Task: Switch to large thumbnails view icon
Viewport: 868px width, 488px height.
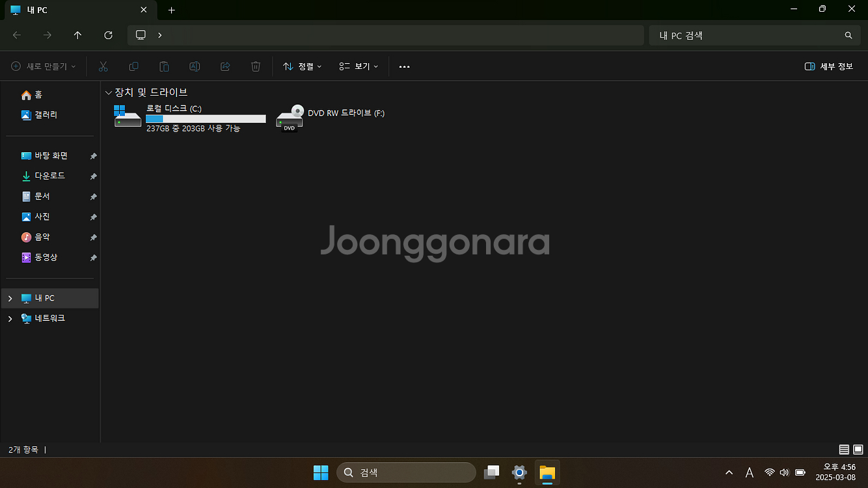Action: pyautogui.click(x=858, y=450)
